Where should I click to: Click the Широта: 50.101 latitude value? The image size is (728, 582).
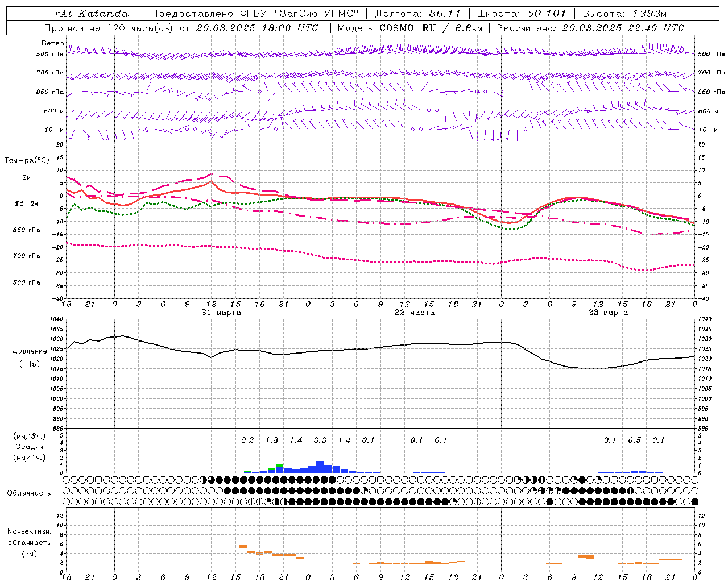click(522, 14)
